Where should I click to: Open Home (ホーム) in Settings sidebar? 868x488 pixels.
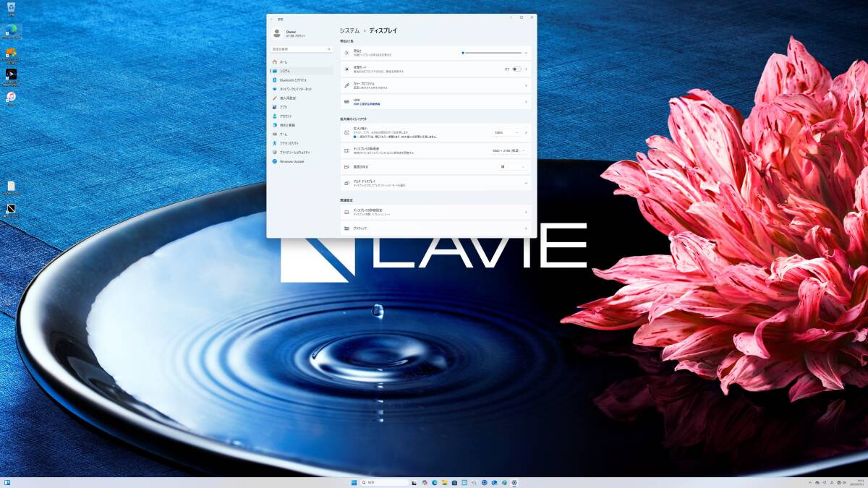click(301, 62)
